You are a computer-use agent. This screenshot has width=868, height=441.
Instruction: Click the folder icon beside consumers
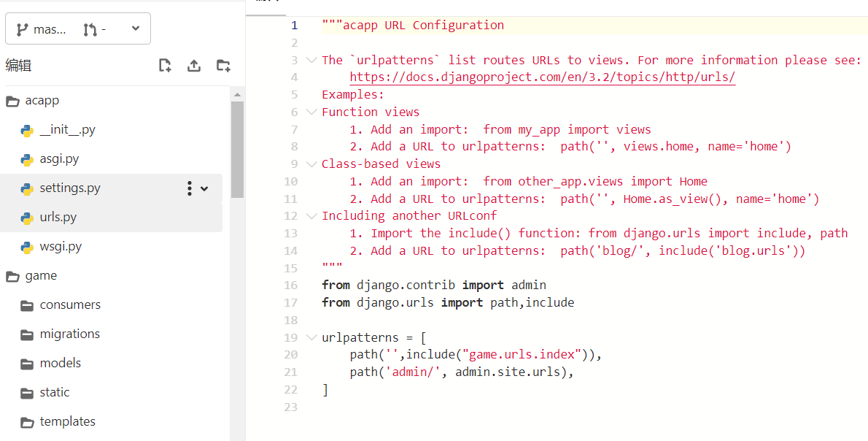27,305
